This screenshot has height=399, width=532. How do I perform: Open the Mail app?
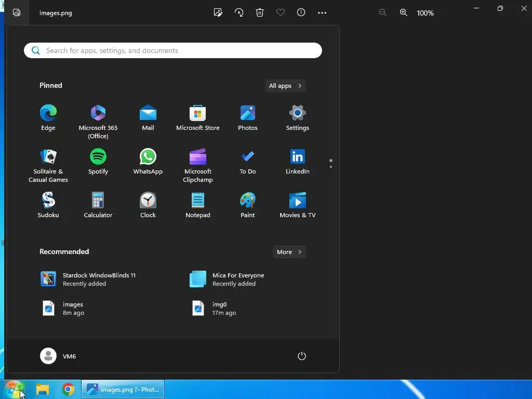[148, 118]
